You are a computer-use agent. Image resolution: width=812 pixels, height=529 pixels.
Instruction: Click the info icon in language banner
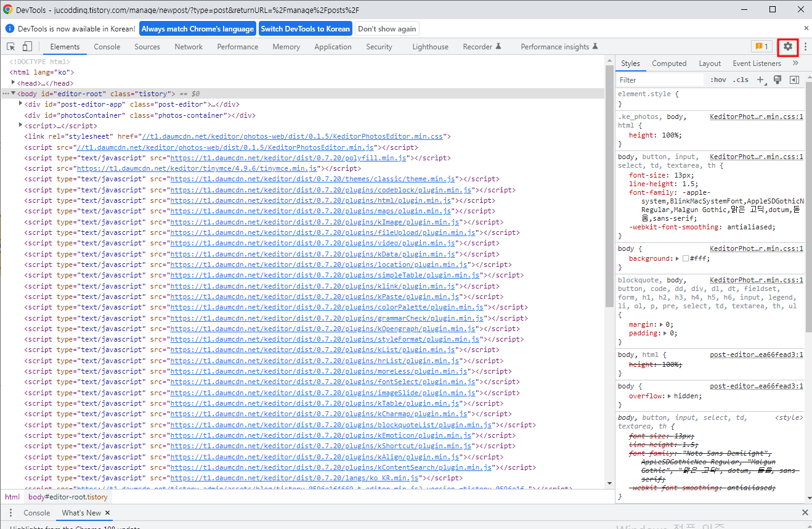[x=10, y=28]
